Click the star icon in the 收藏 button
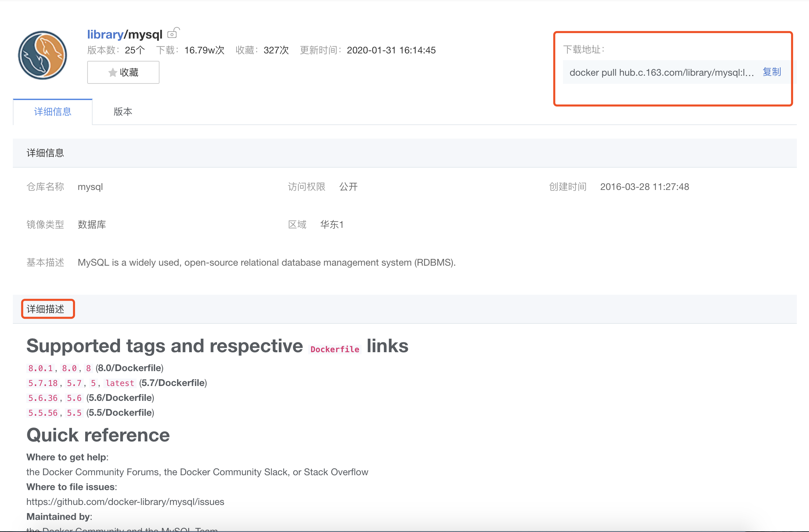Viewport: 809px width, 532px height. 113,72
